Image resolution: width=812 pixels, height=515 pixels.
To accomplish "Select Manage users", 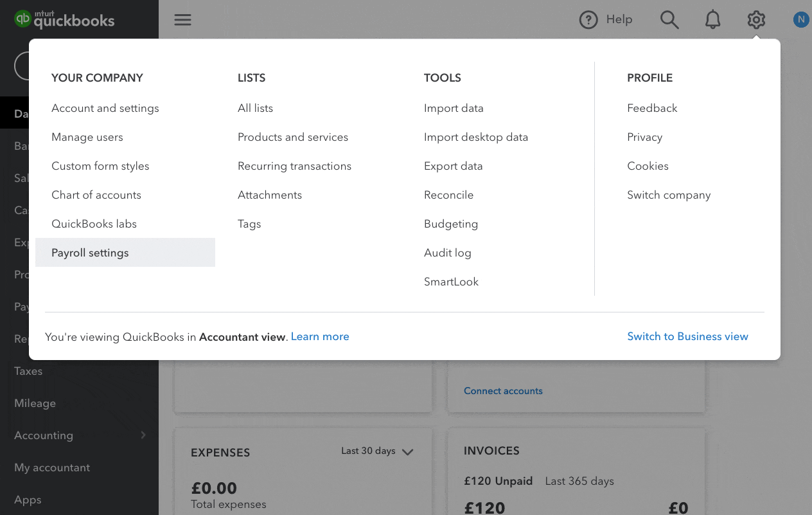I will (x=87, y=137).
